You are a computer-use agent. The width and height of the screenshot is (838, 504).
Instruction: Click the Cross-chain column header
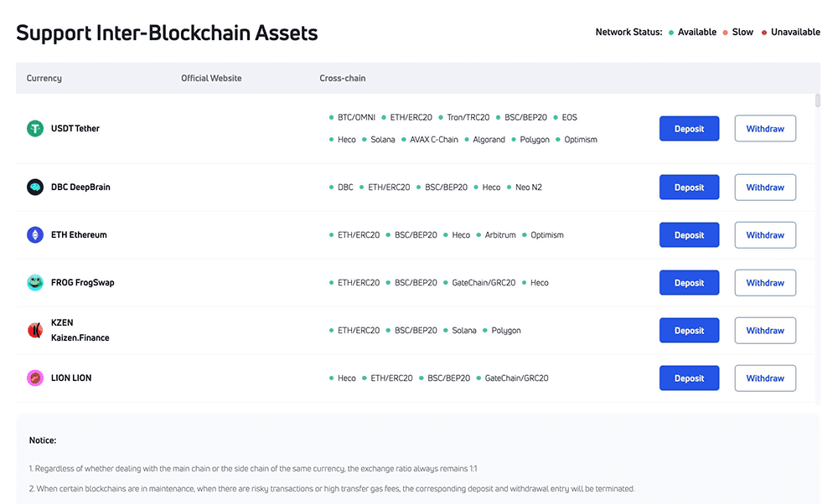click(x=343, y=78)
